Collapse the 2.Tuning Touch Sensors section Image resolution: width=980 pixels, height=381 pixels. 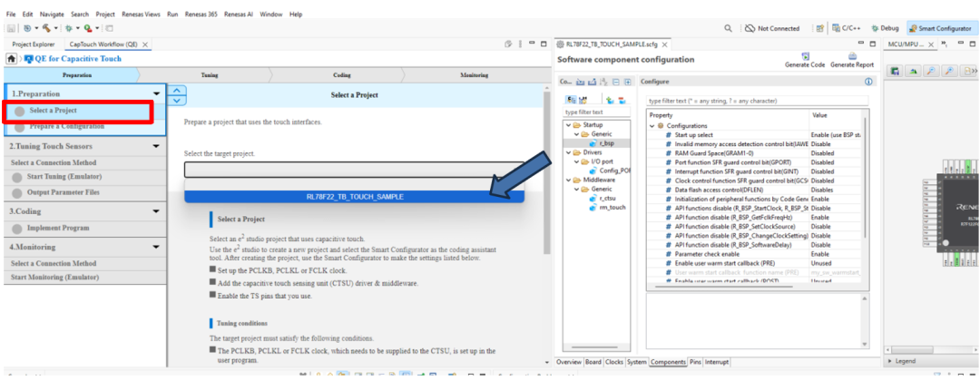pos(157,146)
